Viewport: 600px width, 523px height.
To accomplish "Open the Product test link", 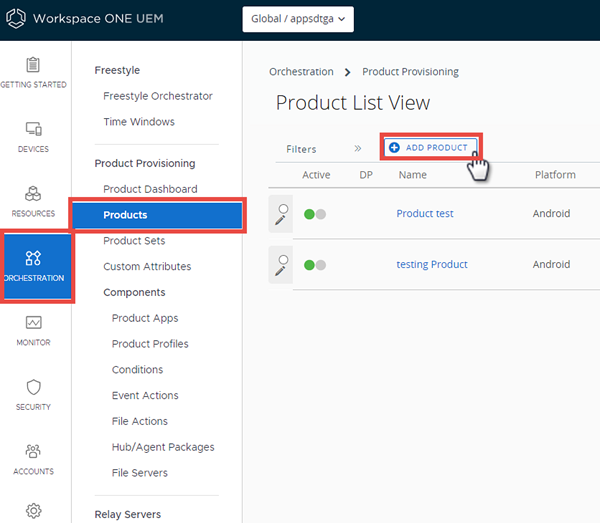I will [425, 213].
